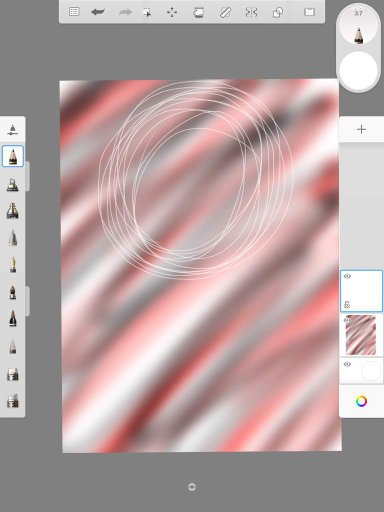Open the draw shapes tool
384x512 pixels.
click(x=278, y=13)
